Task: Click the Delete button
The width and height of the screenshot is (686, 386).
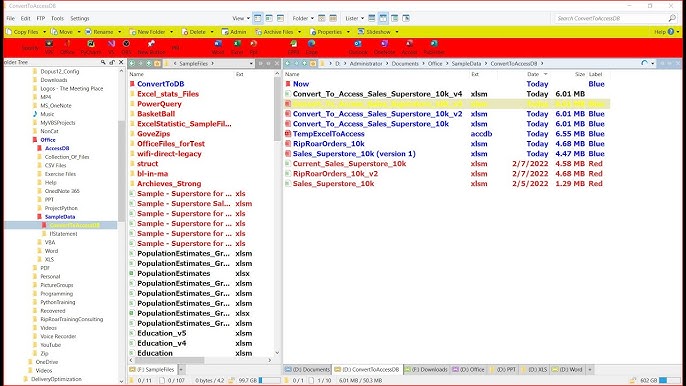Action: click(194, 32)
